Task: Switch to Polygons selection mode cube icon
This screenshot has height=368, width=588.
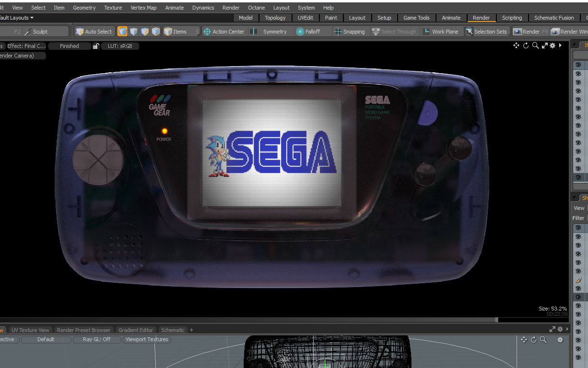Action: pyautogui.click(x=144, y=32)
